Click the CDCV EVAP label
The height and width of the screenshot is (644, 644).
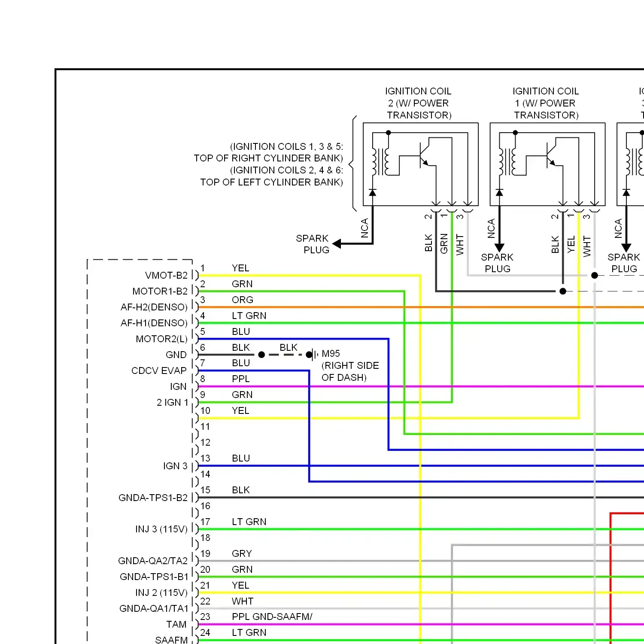(159, 371)
